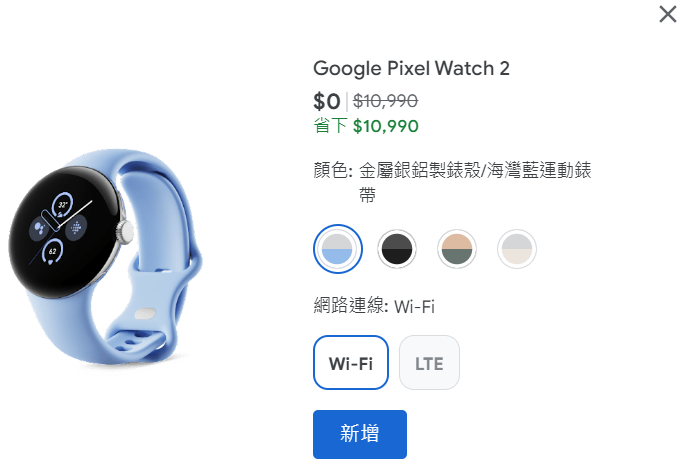
Task: Click the $0 current price
Action: point(327,102)
